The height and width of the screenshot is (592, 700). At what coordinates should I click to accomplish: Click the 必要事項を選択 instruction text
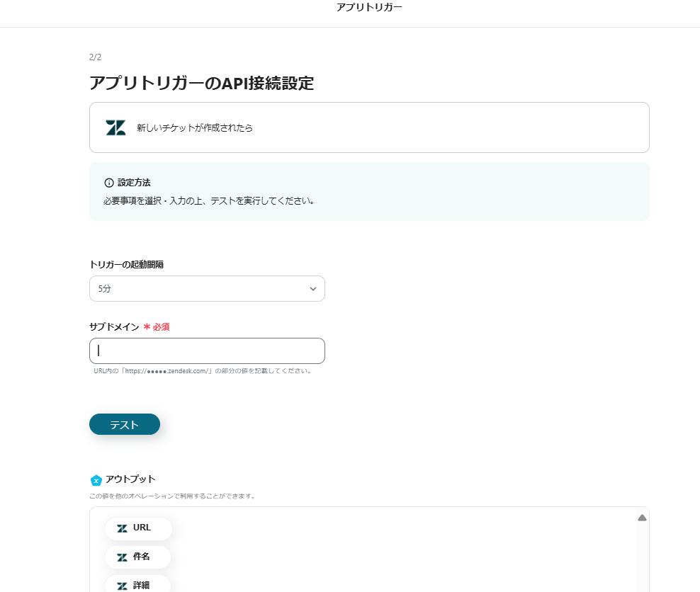(x=208, y=200)
